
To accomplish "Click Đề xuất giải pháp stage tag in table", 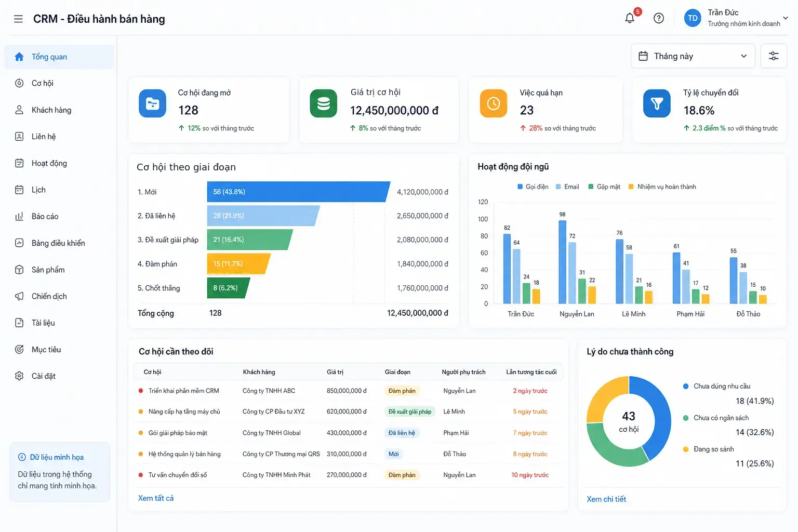I will click(x=410, y=411).
